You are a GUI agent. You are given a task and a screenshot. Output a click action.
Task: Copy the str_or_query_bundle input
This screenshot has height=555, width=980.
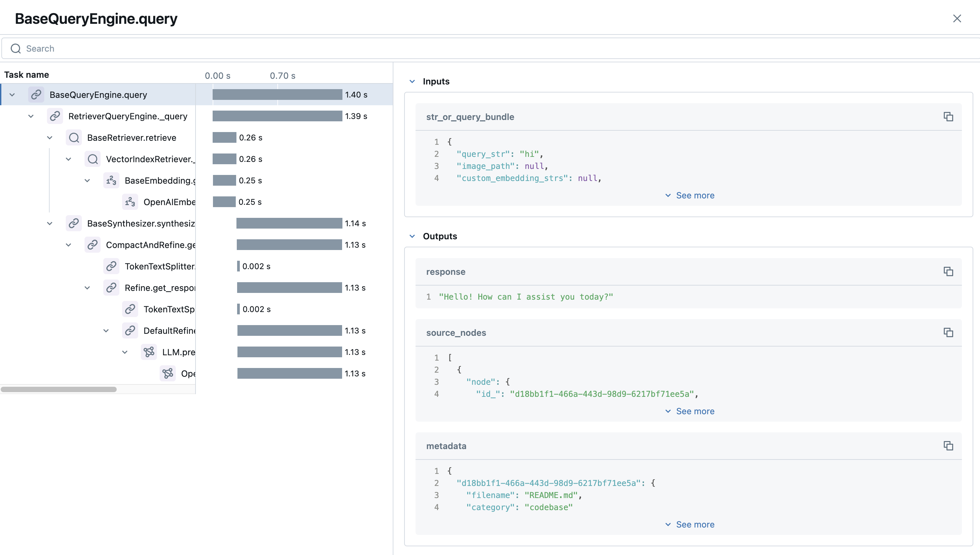(949, 117)
